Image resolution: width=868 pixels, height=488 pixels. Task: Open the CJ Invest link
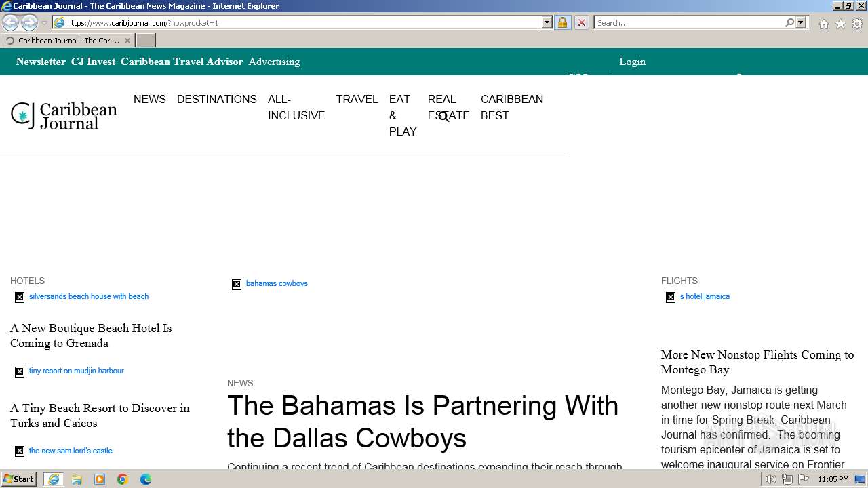coord(93,62)
